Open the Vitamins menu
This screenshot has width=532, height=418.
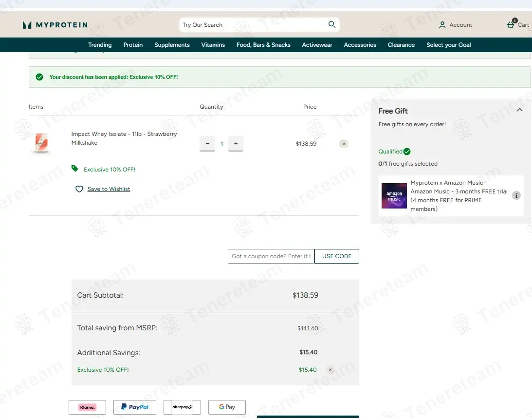point(213,45)
